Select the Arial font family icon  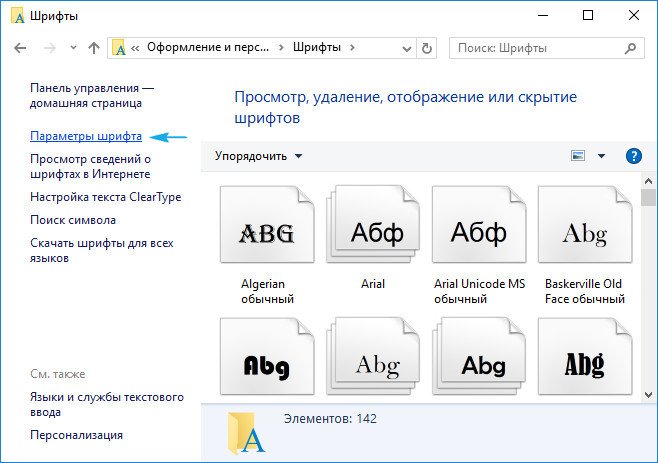pyautogui.click(x=373, y=225)
